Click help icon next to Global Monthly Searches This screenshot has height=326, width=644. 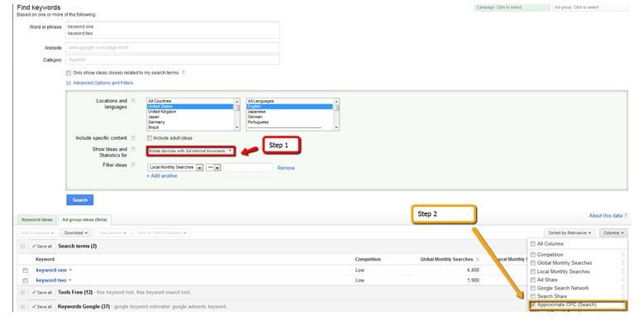tap(478, 260)
